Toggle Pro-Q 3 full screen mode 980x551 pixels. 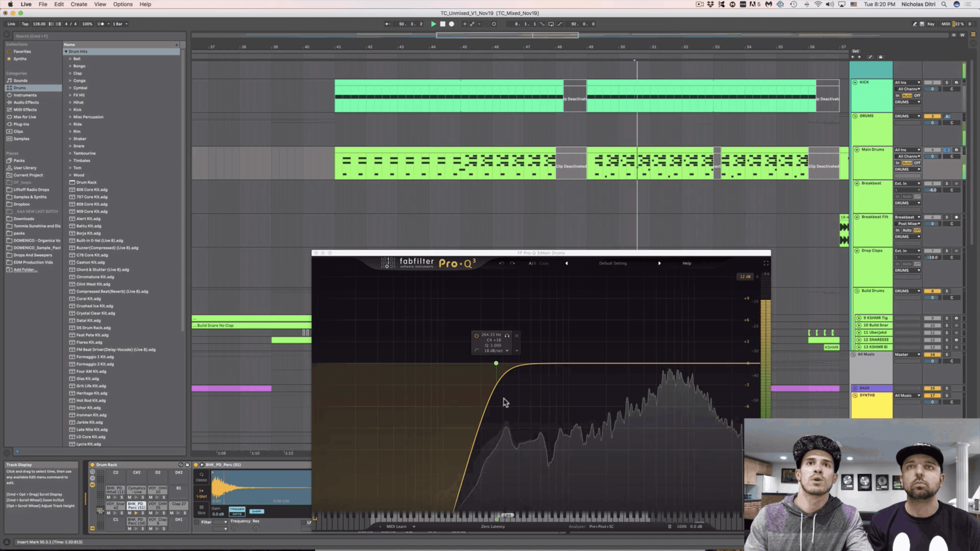click(766, 263)
